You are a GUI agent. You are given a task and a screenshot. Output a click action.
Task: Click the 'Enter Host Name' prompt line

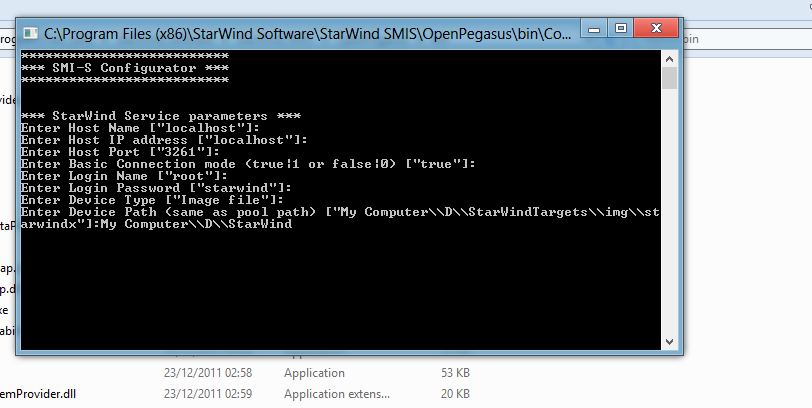tap(140, 128)
